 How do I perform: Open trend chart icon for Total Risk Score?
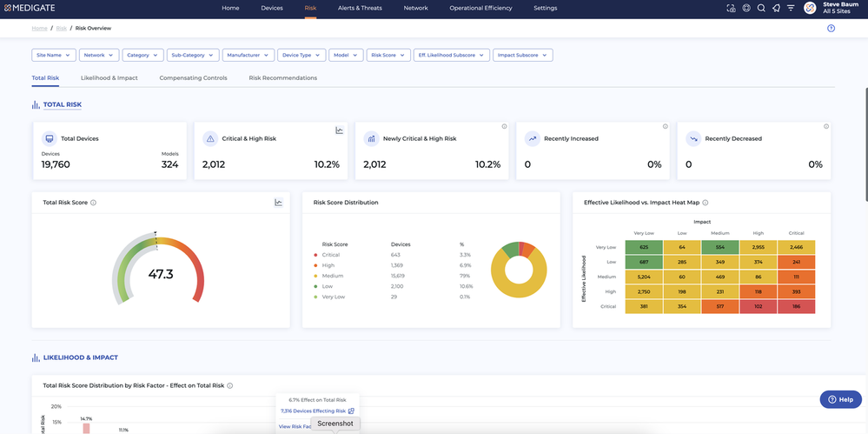tap(279, 203)
